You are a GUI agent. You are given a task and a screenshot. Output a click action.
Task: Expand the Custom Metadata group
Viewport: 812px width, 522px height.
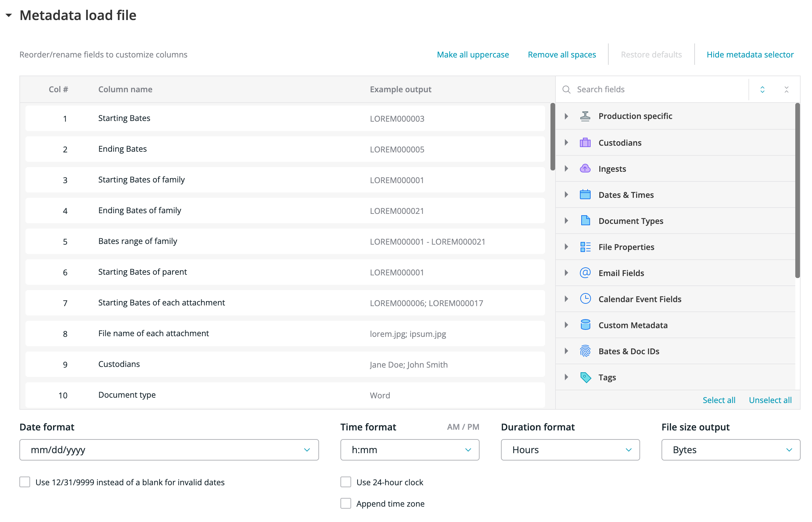click(x=566, y=325)
